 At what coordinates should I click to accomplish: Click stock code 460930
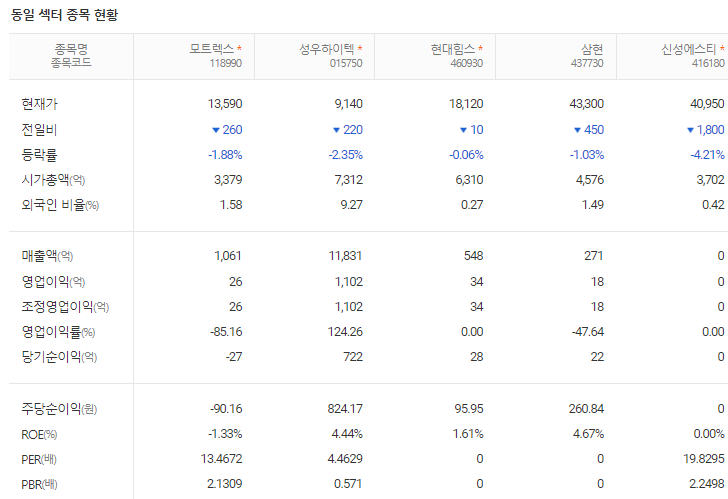(467, 63)
